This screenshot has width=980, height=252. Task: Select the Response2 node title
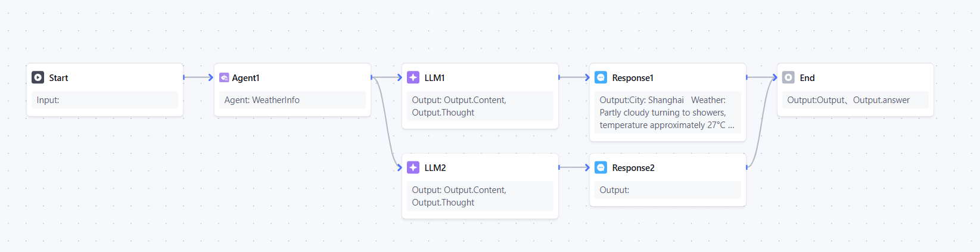coord(633,168)
